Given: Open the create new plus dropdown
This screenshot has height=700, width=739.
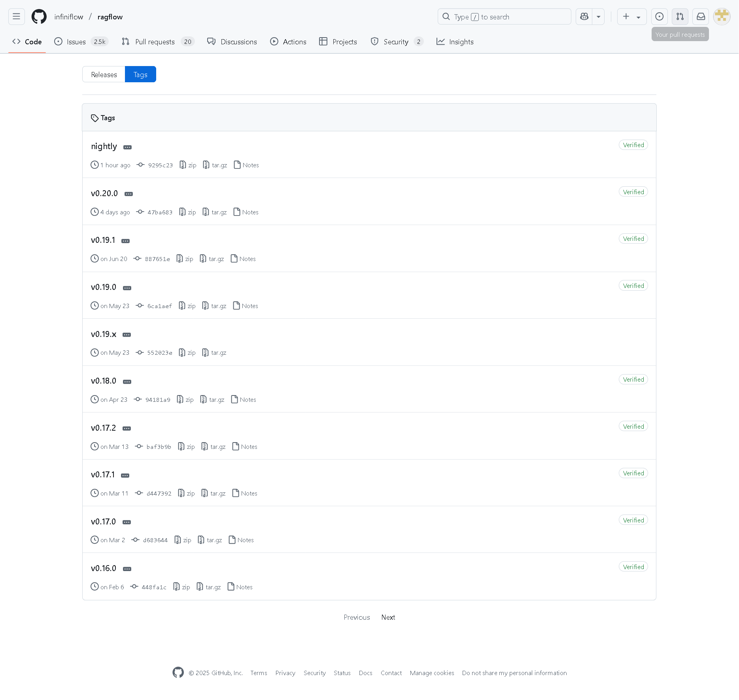Looking at the screenshot, I should pyautogui.click(x=631, y=17).
